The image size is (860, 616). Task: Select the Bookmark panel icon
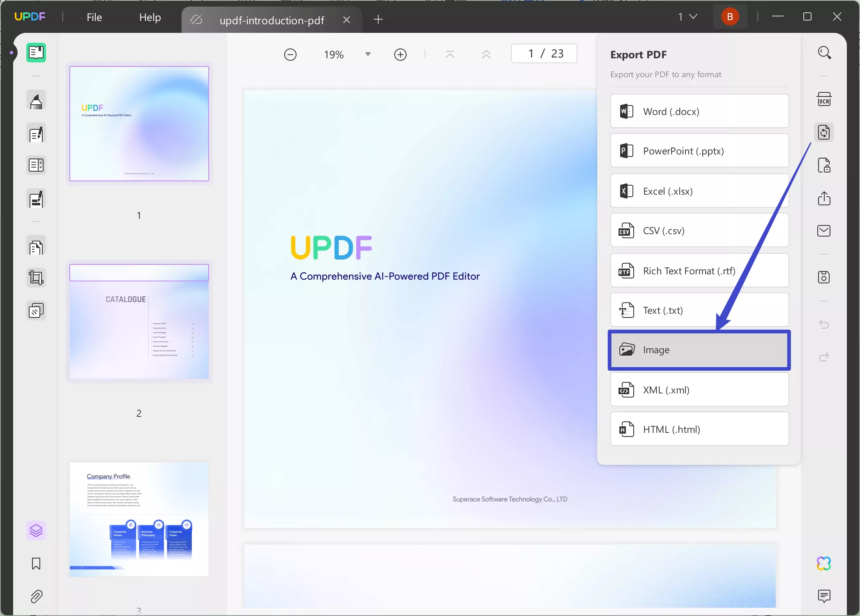click(37, 563)
